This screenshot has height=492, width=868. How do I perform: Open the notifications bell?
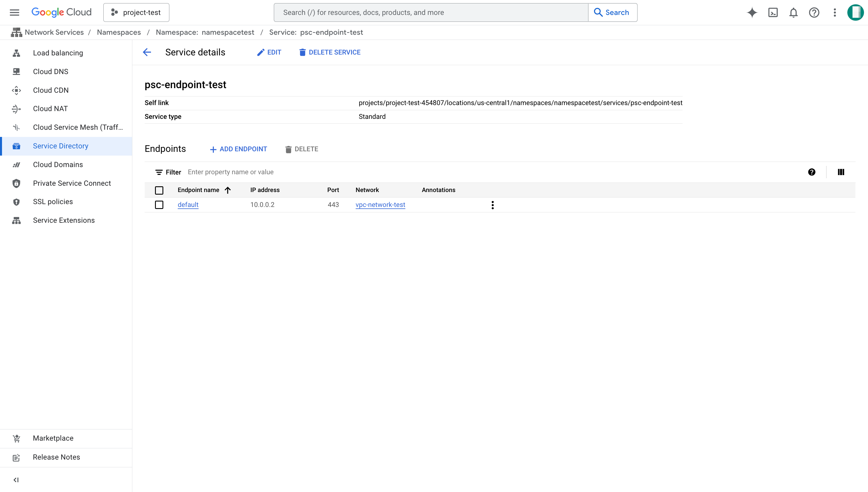coord(793,13)
